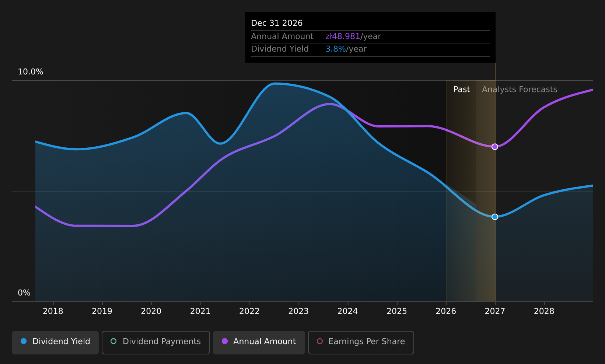Toggle the Annual Amount series
This screenshot has height=364, width=605.
(x=259, y=342)
